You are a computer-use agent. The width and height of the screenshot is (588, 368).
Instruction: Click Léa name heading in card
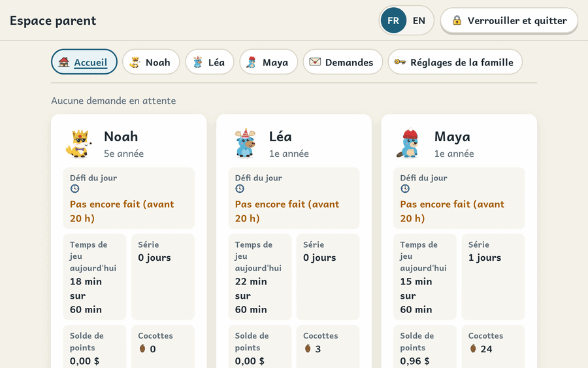coord(280,137)
